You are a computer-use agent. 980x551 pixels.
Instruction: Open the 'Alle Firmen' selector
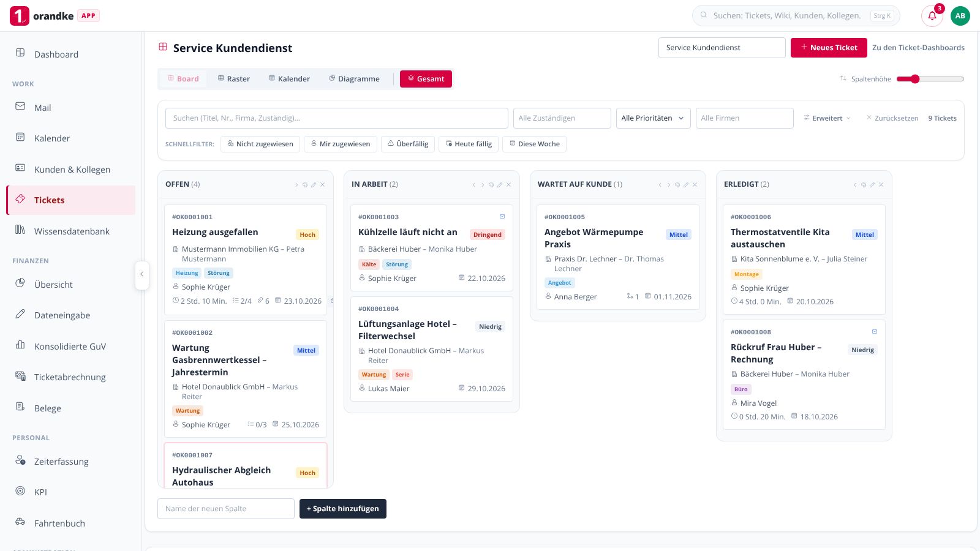(745, 118)
